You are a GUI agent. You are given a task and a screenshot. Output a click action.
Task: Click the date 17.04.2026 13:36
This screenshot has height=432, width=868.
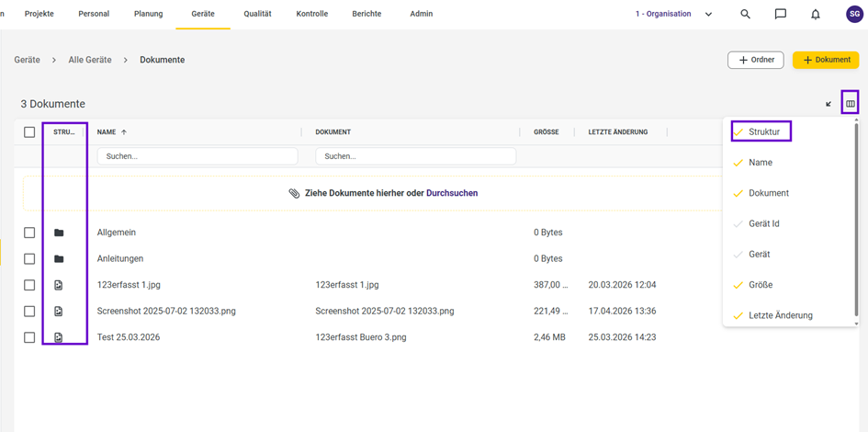click(x=622, y=312)
